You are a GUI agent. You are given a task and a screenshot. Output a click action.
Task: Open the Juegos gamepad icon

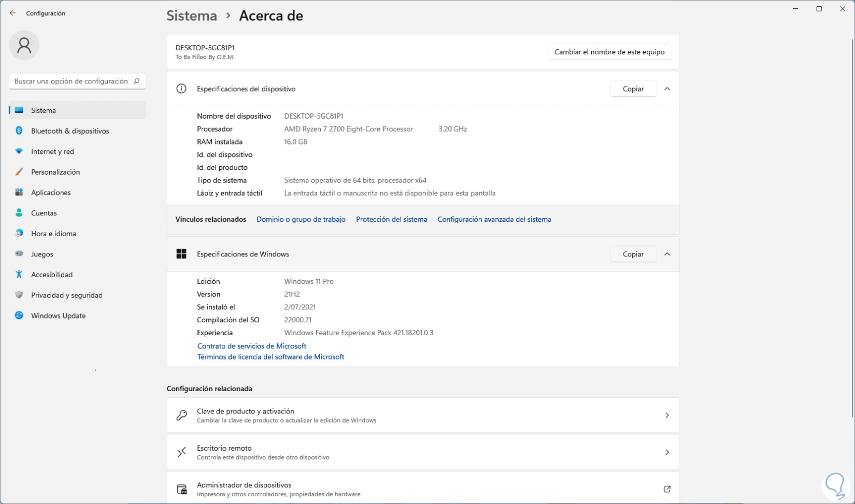(x=19, y=254)
